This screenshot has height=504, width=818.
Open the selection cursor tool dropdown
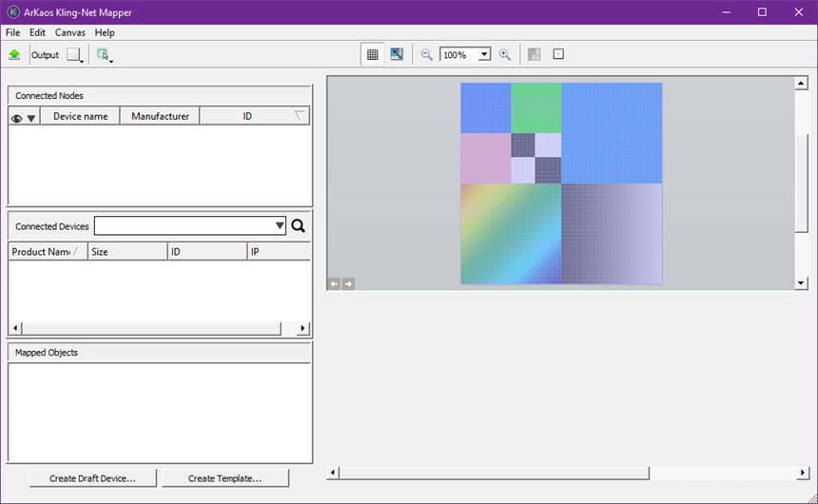coord(105,55)
